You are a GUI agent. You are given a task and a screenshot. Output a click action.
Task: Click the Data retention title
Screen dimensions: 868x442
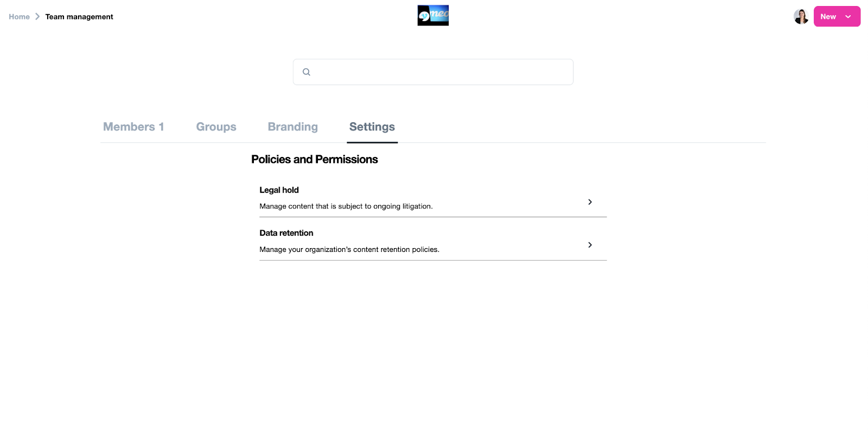click(x=286, y=233)
